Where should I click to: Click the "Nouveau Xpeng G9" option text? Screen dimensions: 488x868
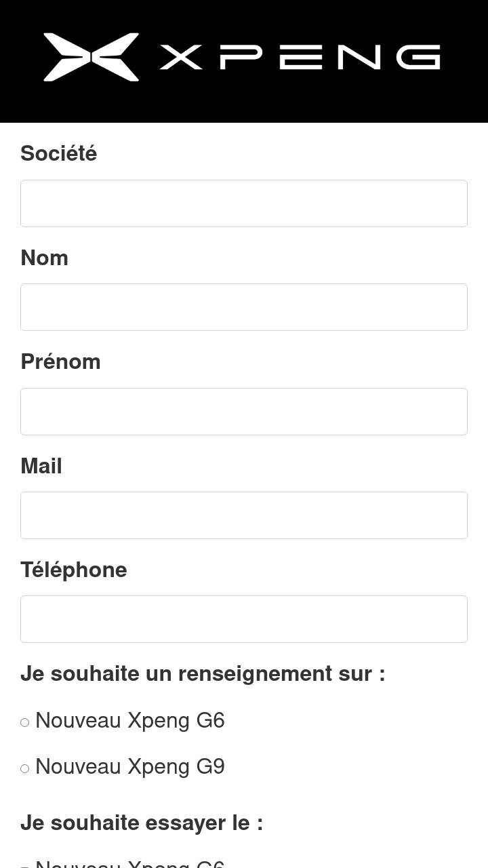[130, 766]
